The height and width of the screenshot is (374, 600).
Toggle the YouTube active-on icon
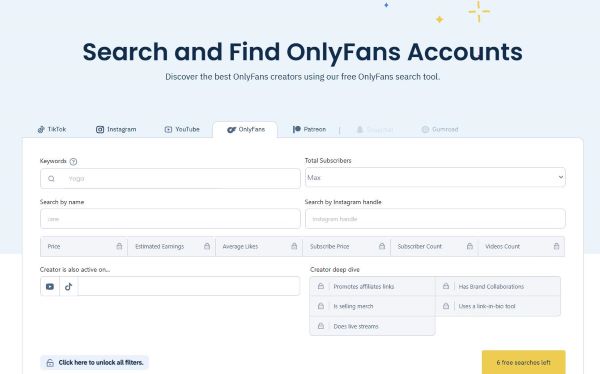click(x=50, y=286)
